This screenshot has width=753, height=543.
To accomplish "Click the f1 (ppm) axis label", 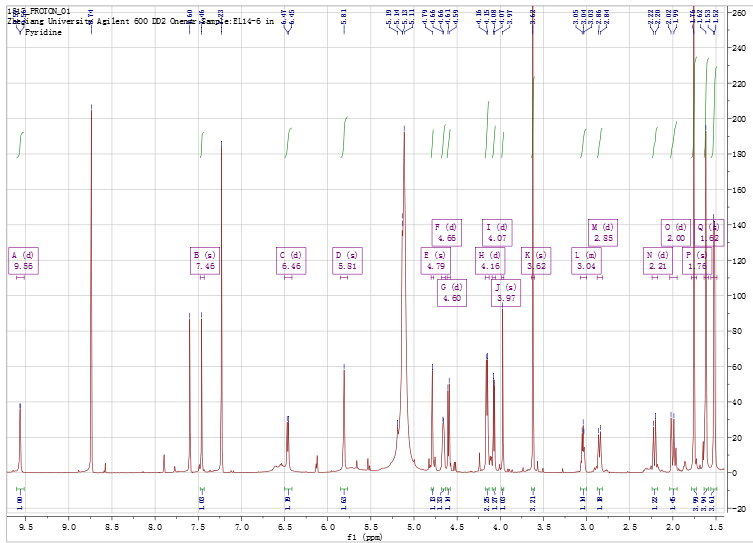I will pyautogui.click(x=365, y=537).
